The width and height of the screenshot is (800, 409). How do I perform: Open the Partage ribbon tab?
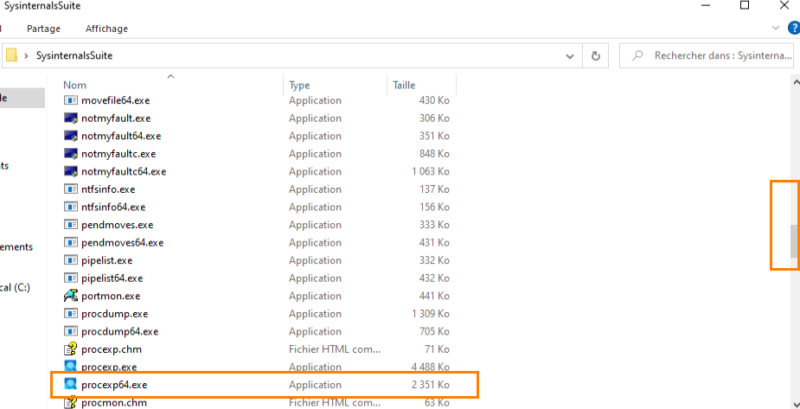[x=44, y=29]
